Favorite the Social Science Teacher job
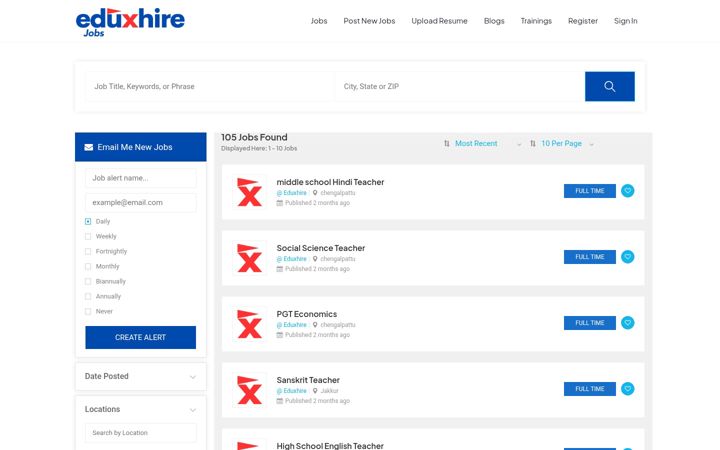Screen dimensions: 720x450 [x=627, y=257]
